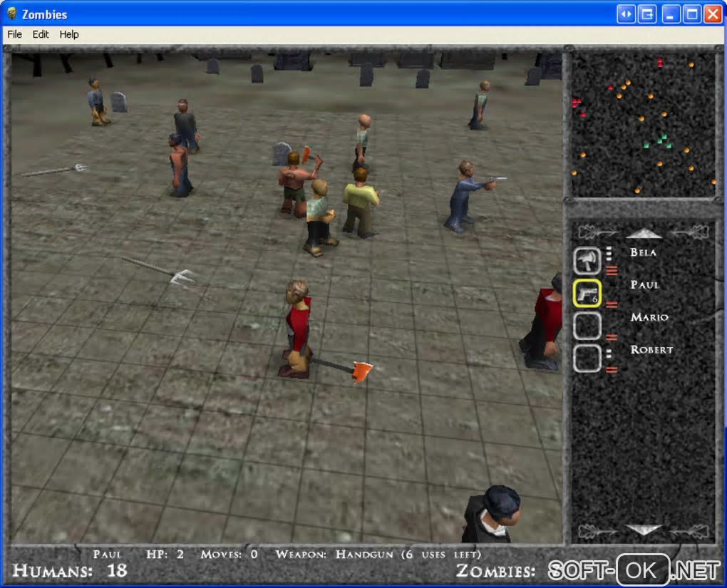Click the double-arrow title bar button
This screenshot has width=727, height=588.
click(x=626, y=14)
